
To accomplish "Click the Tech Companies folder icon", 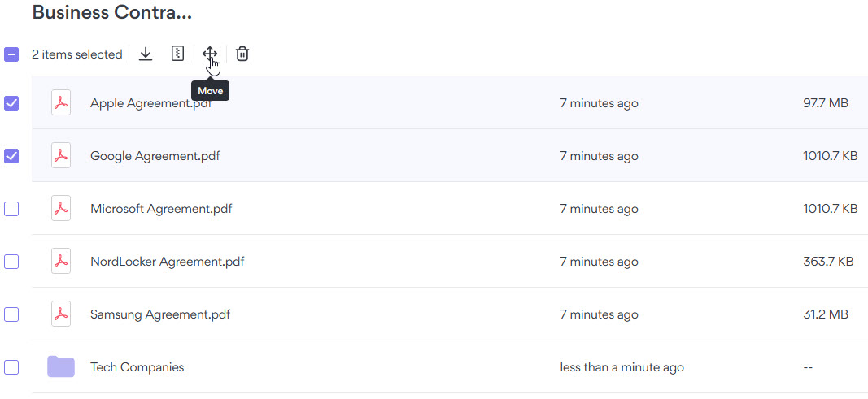I will 61,367.
